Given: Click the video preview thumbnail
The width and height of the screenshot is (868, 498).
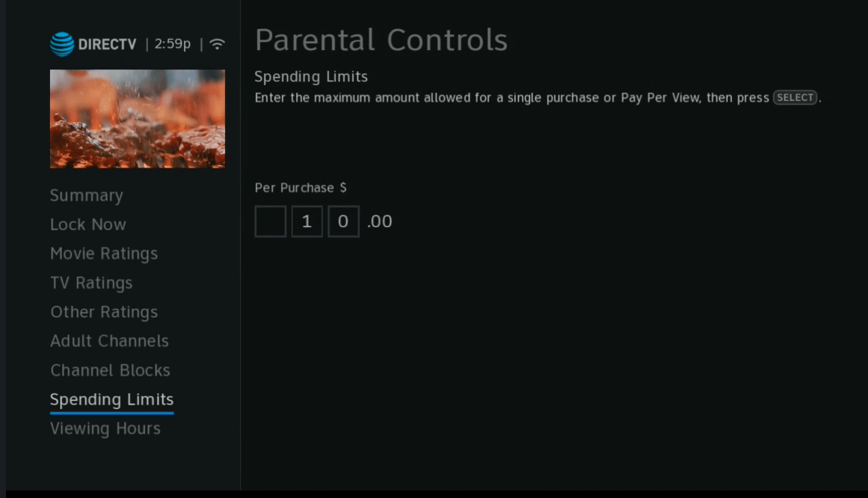Looking at the screenshot, I should pos(137,118).
